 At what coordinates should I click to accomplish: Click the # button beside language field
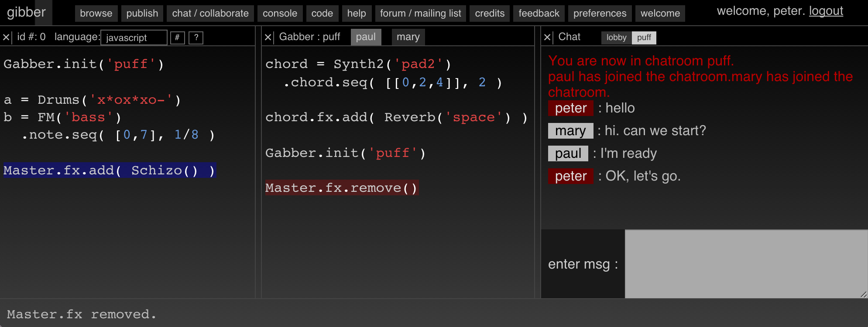(177, 37)
